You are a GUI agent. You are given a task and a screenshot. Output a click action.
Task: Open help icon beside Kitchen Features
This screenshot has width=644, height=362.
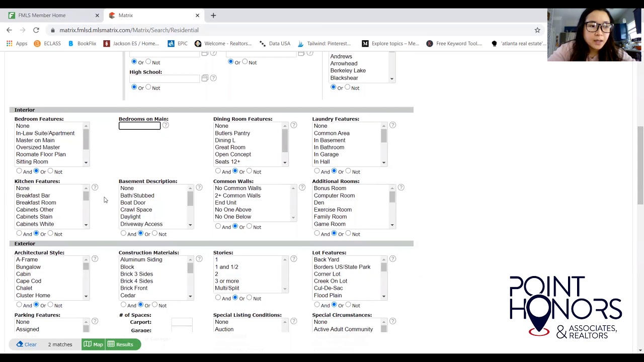(95, 188)
